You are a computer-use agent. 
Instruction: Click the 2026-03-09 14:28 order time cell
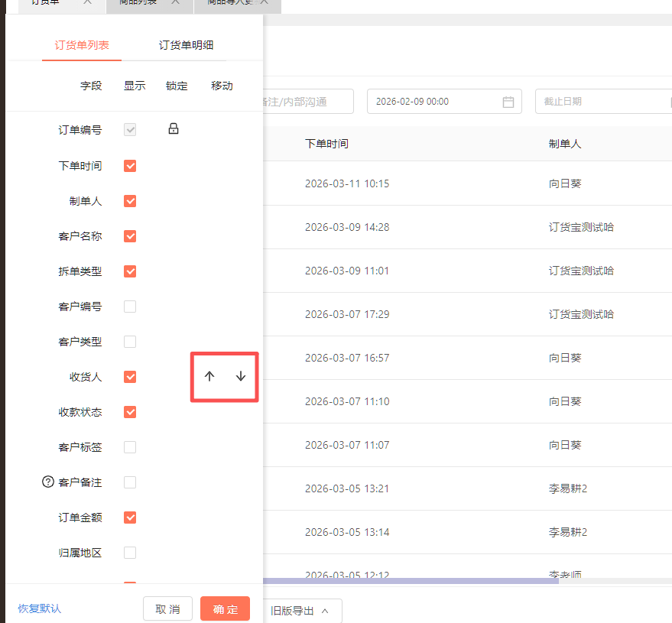coord(347,227)
